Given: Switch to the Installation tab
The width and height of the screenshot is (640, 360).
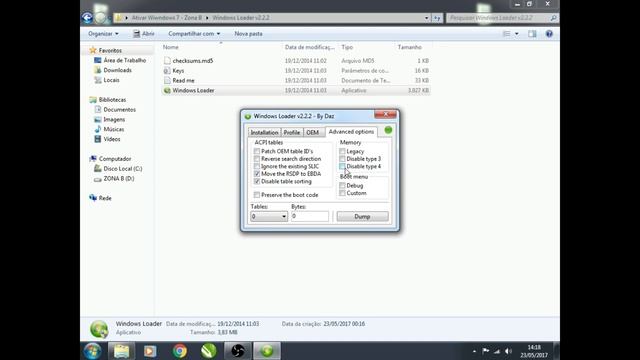Looking at the screenshot, I should 264,132.
